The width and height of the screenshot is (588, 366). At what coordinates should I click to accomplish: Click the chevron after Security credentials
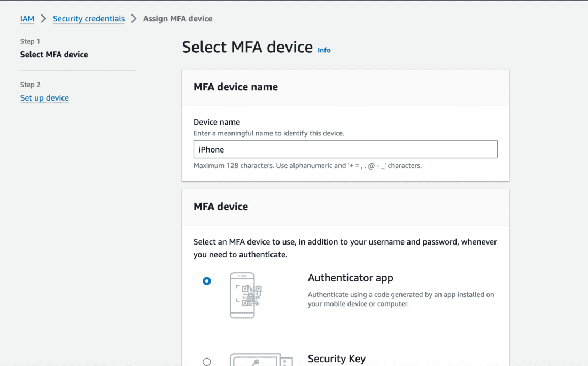tap(134, 19)
